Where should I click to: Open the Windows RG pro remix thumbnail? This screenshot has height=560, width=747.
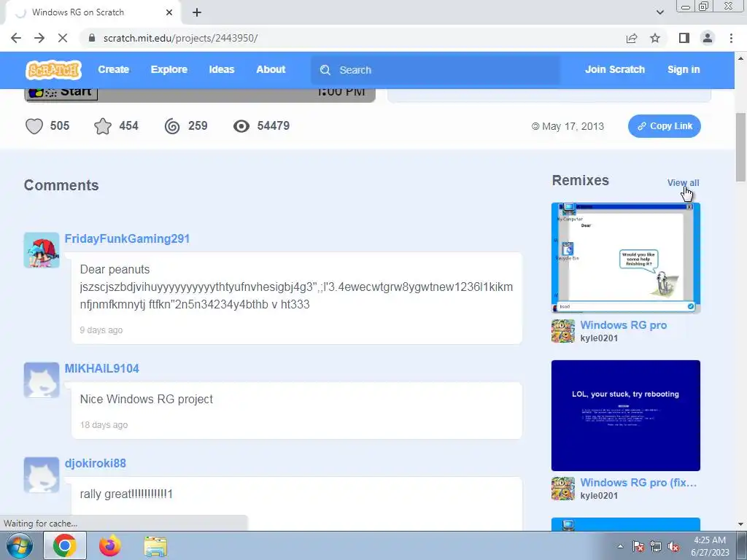[x=625, y=257]
